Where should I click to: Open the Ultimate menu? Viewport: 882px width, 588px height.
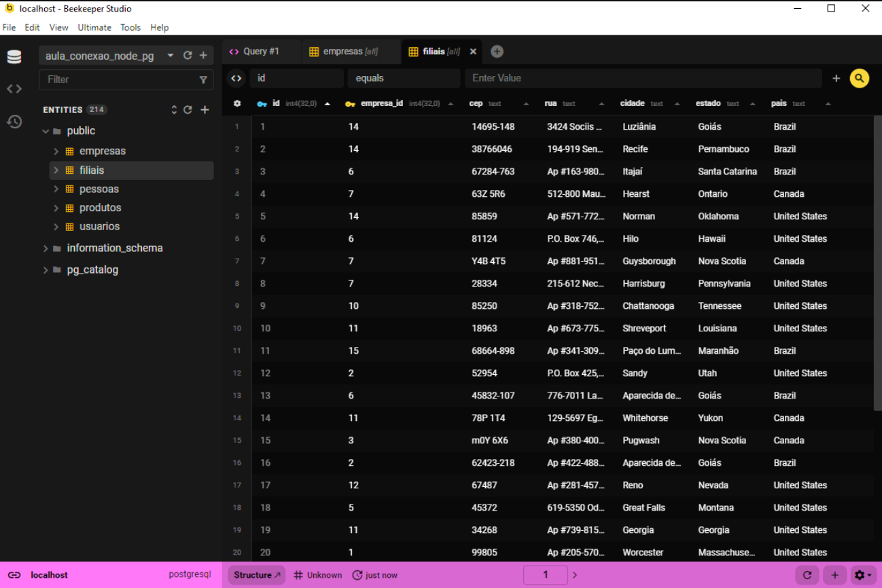click(x=94, y=28)
